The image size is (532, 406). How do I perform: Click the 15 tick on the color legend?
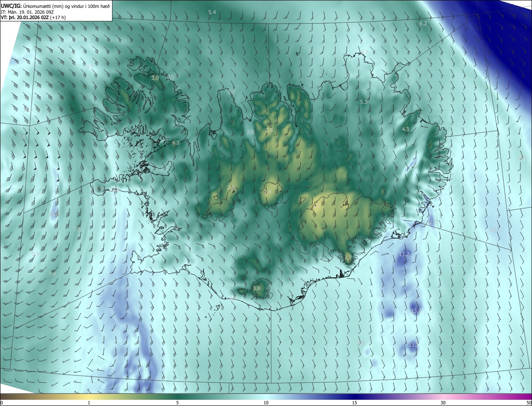click(x=355, y=403)
